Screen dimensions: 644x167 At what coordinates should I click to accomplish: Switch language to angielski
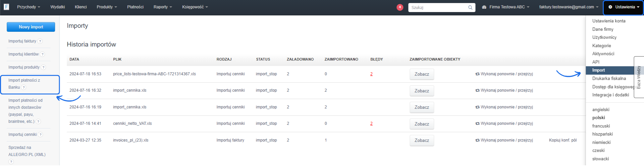pyautogui.click(x=601, y=109)
